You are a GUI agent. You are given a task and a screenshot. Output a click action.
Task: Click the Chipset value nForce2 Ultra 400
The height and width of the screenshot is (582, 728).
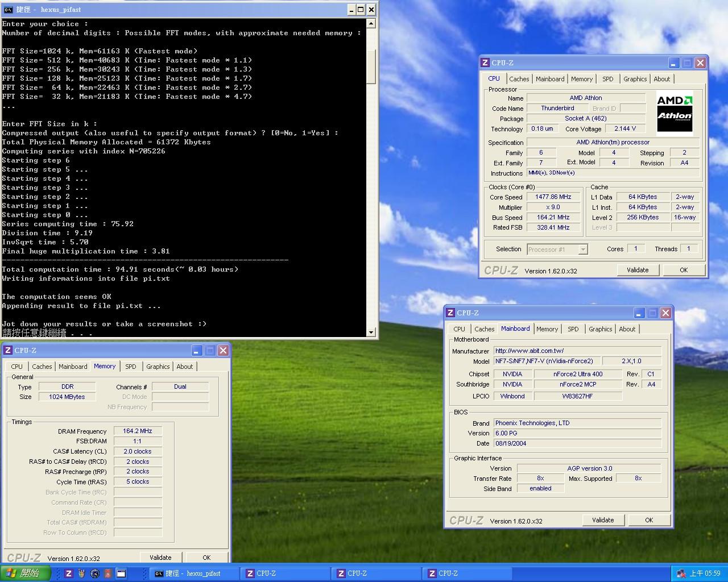tap(578, 374)
